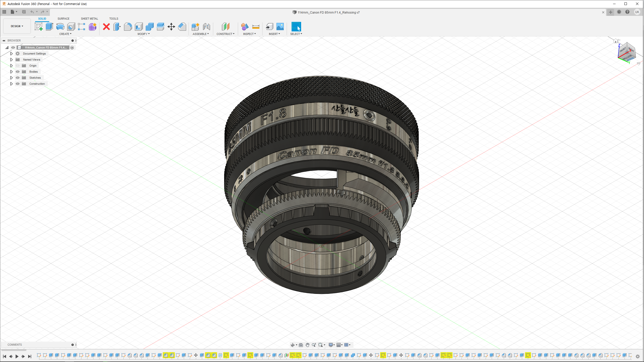Select the Revolve tool

(60, 26)
